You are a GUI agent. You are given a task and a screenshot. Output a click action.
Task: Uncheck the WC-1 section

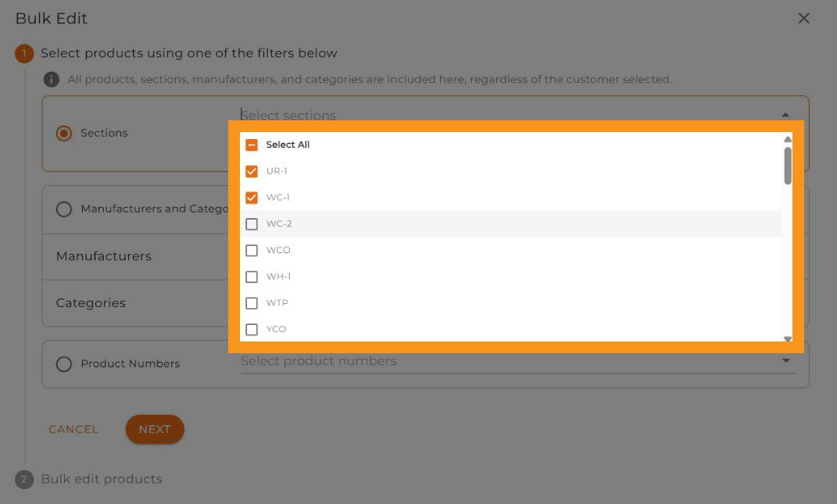tap(252, 198)
